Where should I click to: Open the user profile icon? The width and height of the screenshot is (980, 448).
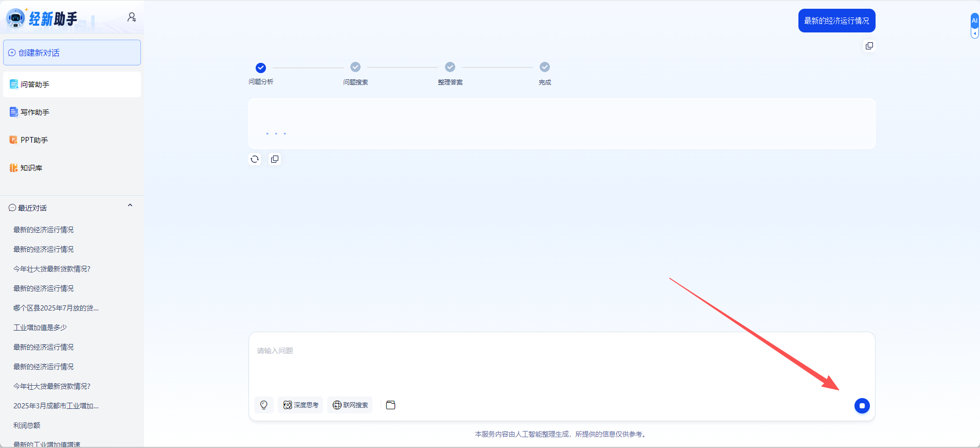(x=132, y=18)
